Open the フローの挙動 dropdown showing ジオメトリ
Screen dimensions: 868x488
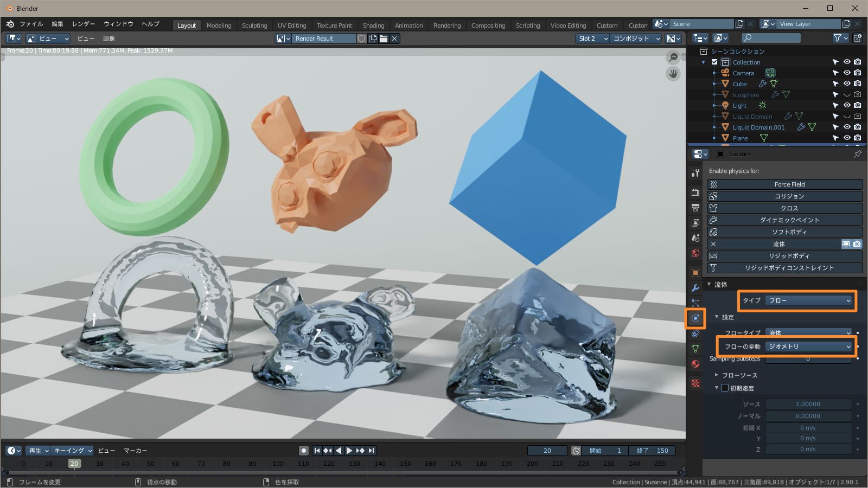809,346
